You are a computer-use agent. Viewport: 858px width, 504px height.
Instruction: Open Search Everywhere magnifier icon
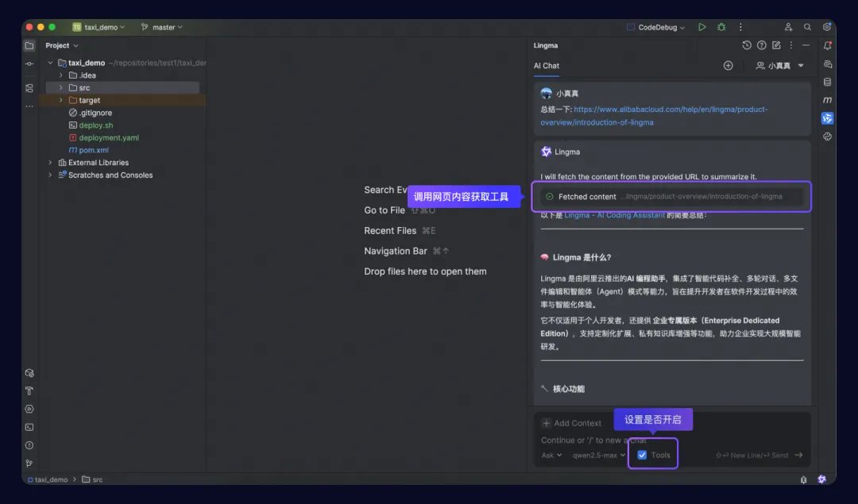click(x=807, y=27)
